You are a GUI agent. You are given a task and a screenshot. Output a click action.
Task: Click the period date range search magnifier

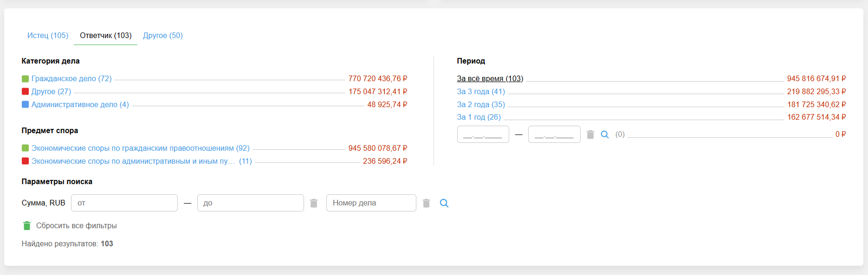[605, 134]
